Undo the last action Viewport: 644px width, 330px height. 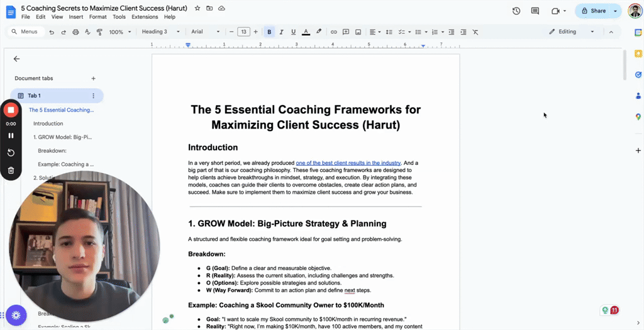[52, 31]
